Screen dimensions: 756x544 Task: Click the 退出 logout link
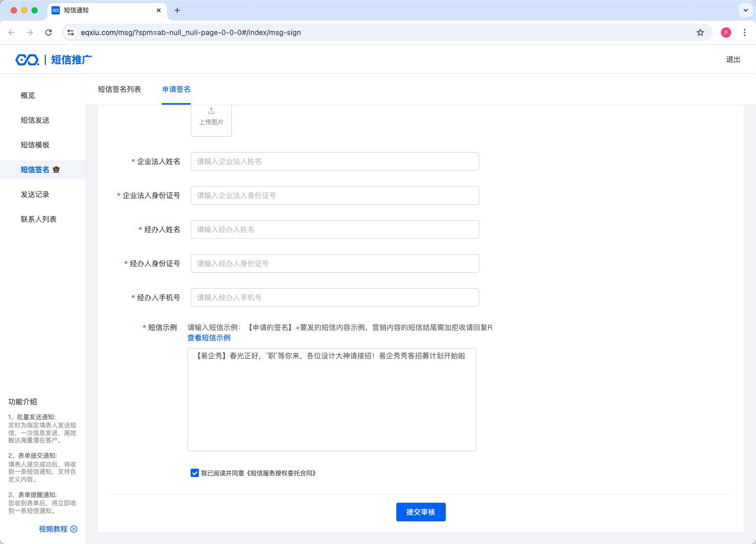pos(733,59)
